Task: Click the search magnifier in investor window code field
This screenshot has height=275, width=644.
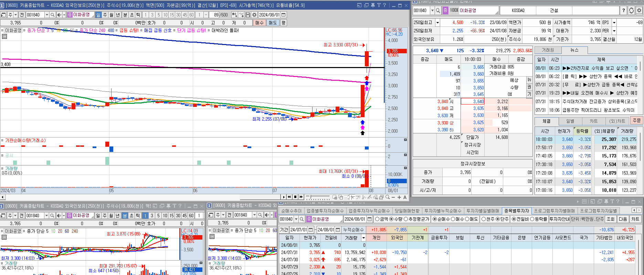Action: tap(302, 219)
